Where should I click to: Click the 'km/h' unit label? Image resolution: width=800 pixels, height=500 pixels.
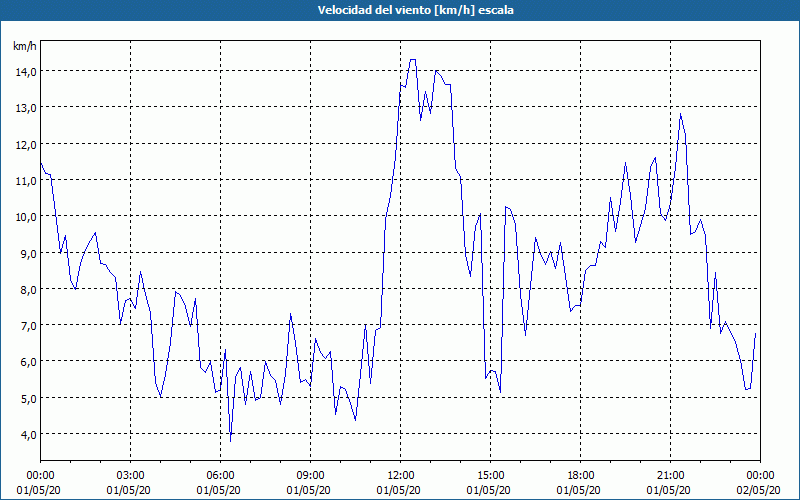pos(24,46)
